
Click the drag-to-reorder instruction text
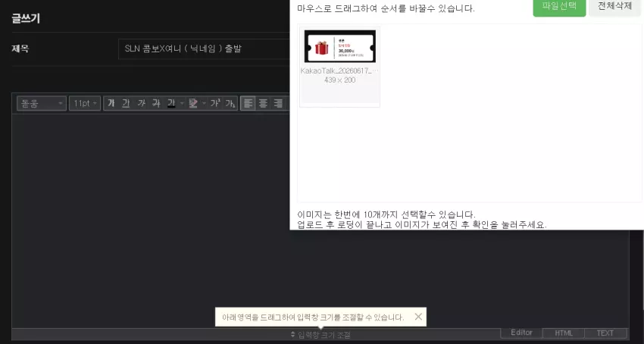coord(386,8)
